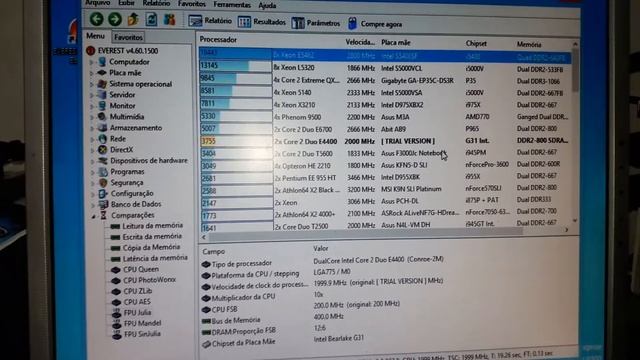Expand the Rede tree node

[92, 139]
